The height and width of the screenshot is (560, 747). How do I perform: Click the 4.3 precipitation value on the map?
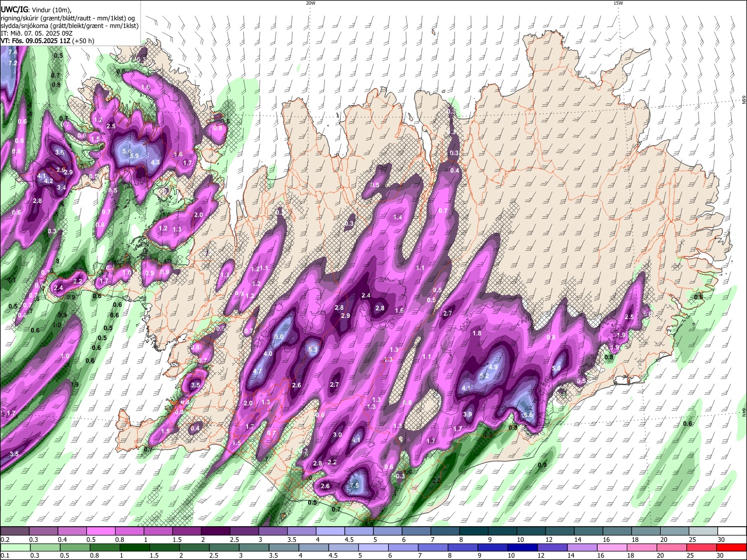coord(155,163)
